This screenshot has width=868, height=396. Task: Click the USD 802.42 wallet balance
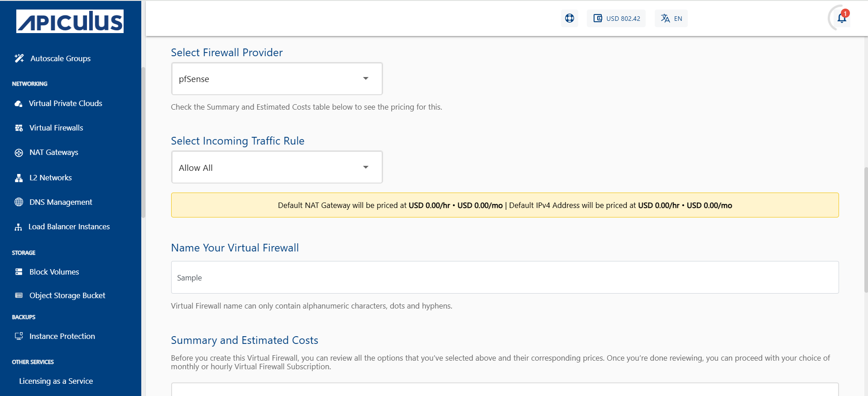[x=616, y=18]
